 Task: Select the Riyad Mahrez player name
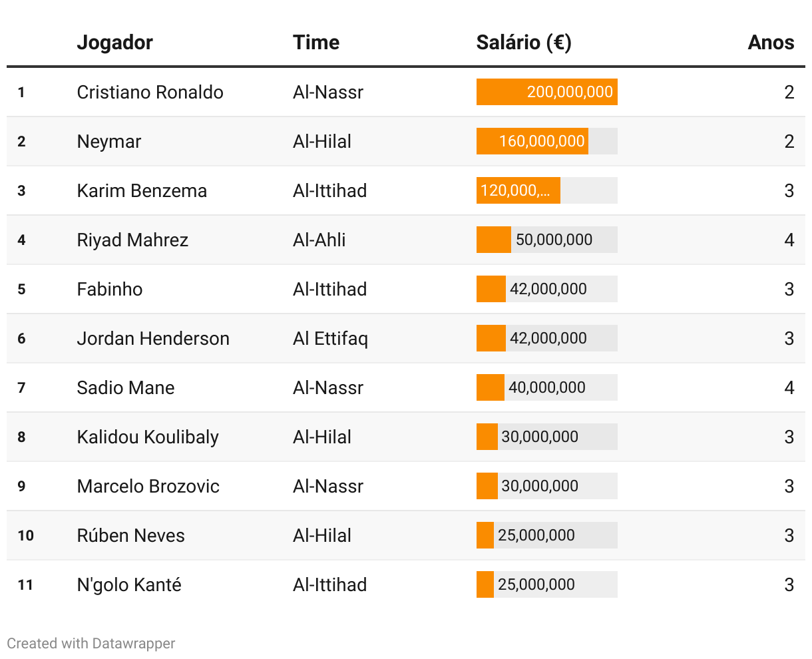pyautogui.click(x=132, y=240)
